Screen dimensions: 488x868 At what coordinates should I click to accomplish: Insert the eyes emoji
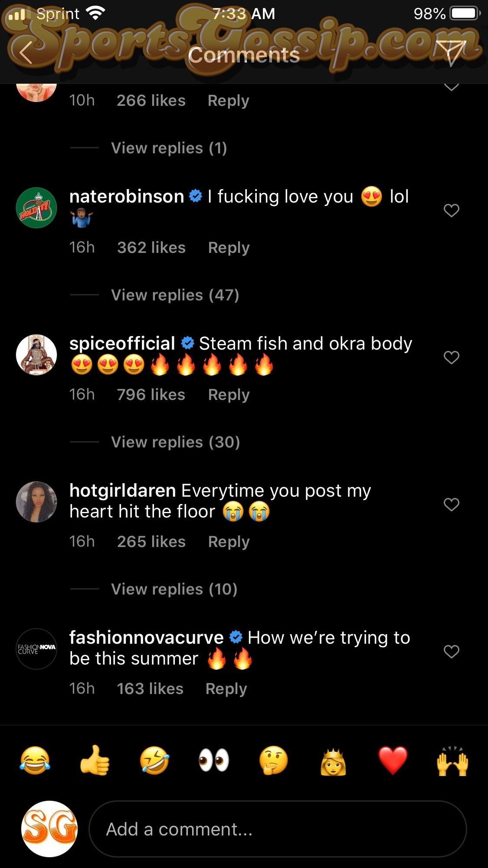[214, 760]
